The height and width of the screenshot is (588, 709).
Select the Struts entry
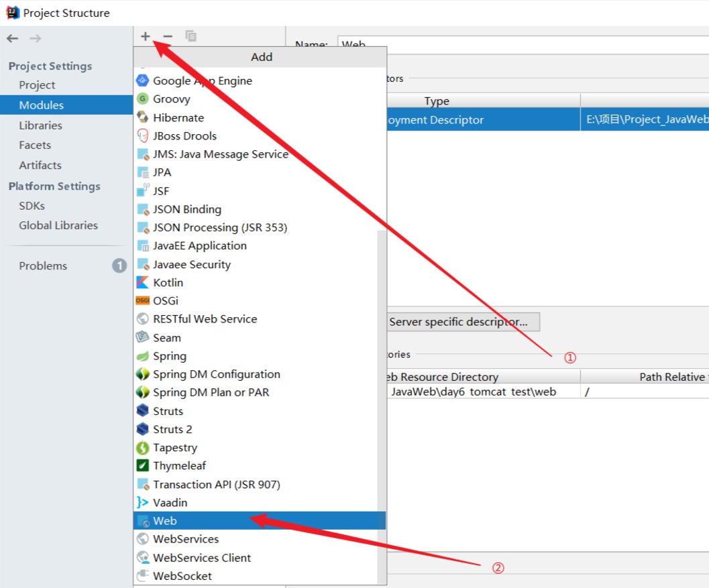click(256, 411)
